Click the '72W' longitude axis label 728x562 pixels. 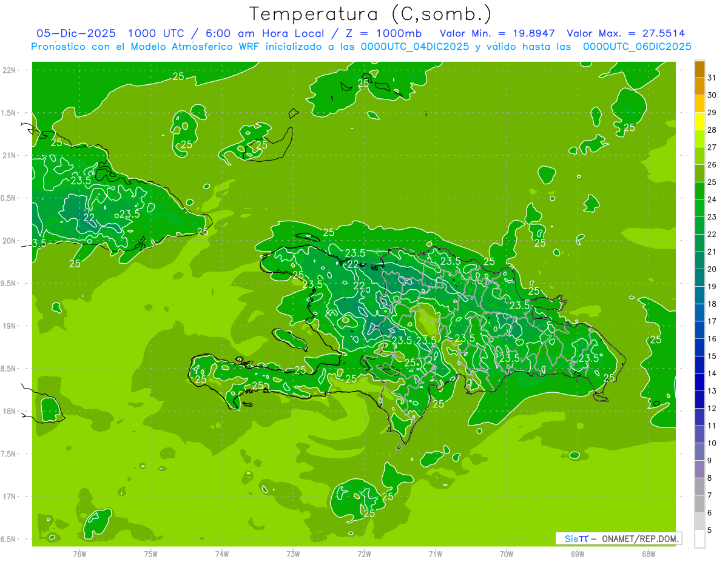pyautogui.click(x=364, y=554)
